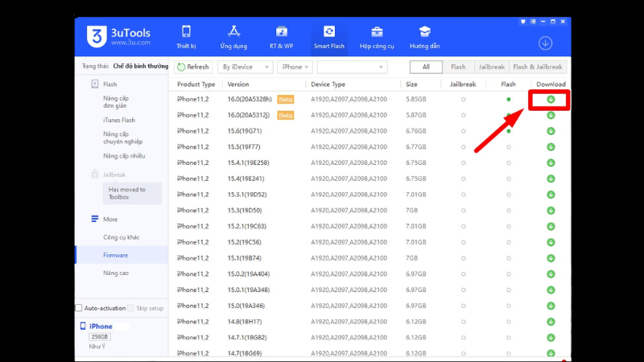Download firmware 16.0(20A5312j)
This screenshot has width=644, height=362.
click(551, 115)
